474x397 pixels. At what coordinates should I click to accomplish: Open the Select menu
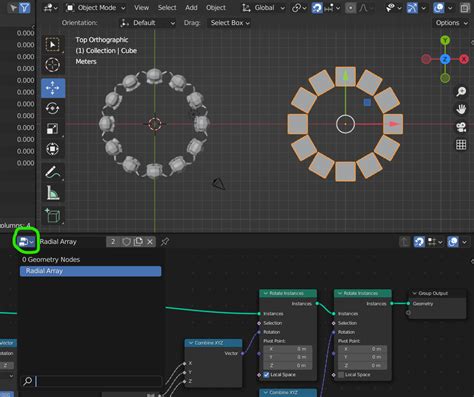click(x=167, y=8)
